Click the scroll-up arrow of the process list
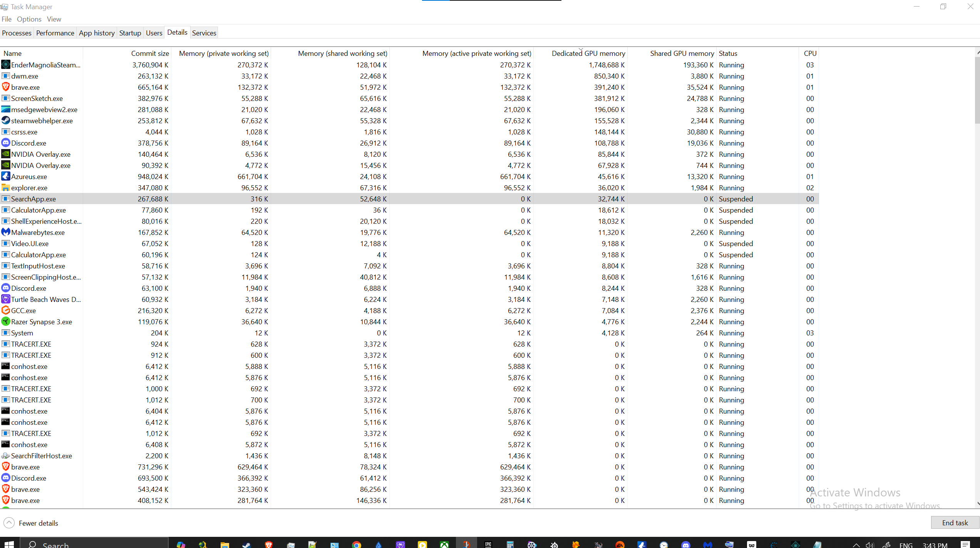Viewport: 980px width, 548px height. click(977, 52)
